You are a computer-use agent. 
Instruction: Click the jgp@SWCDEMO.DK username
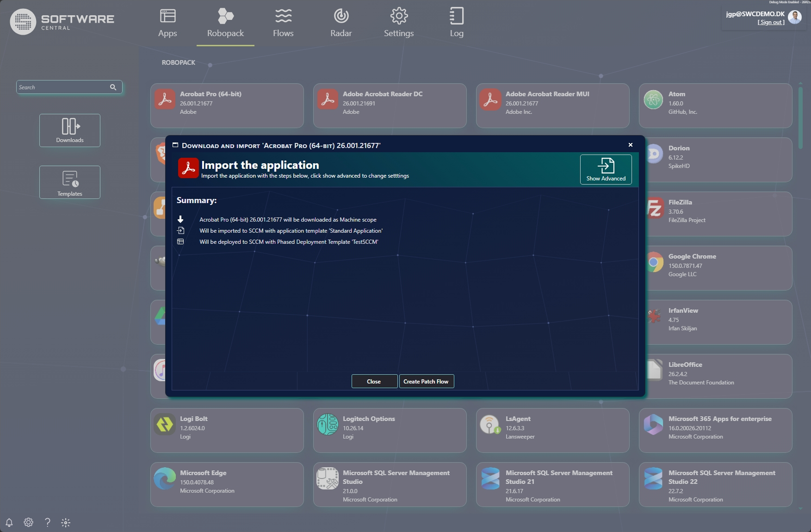point(755,14)
